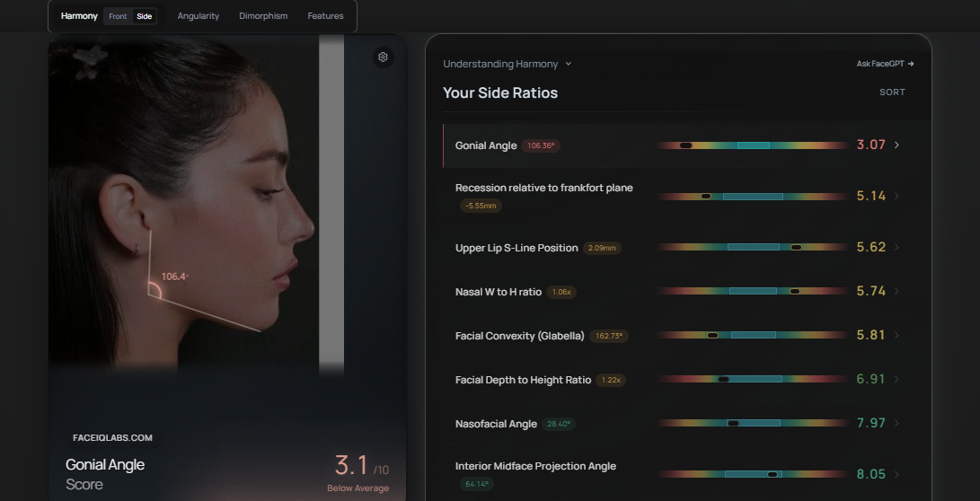Open the Harmony tab

(x=79, y=16)
